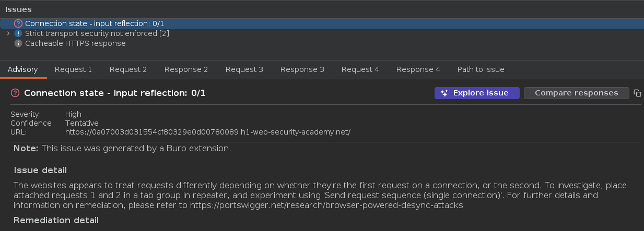Open the Request 4 tab
Viewport: 644px width, 231px height.
coord(360,69)
